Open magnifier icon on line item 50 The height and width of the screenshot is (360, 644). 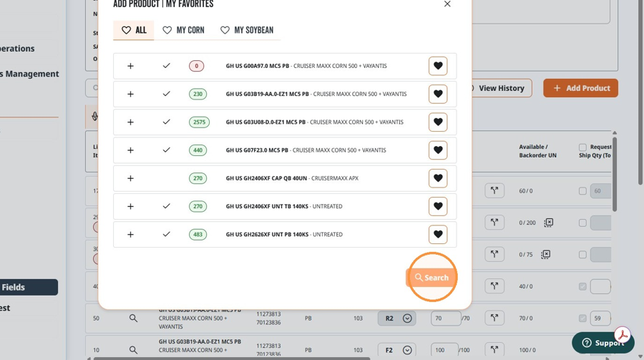133,318
